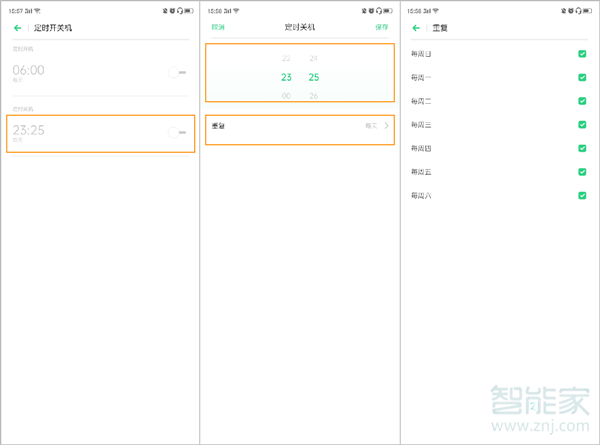
Task: Uncheck the 每周三 checkbox
Action: [582, 124]
